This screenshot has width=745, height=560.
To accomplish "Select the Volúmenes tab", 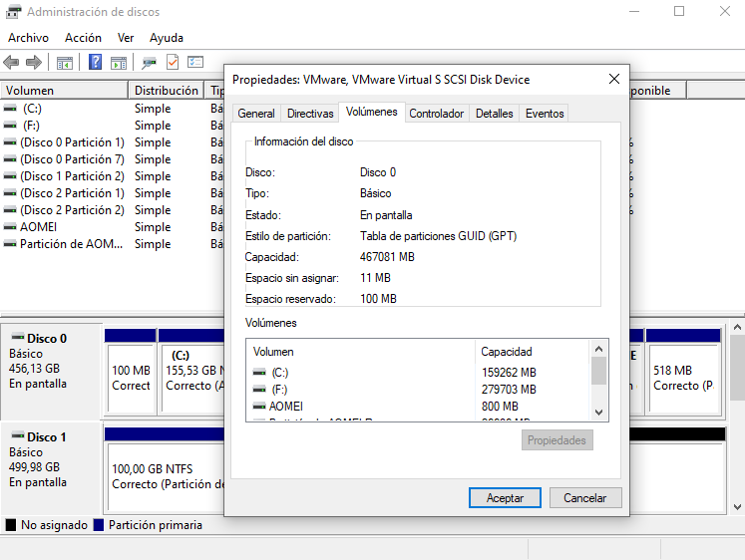I will click(x=372, y=112).
